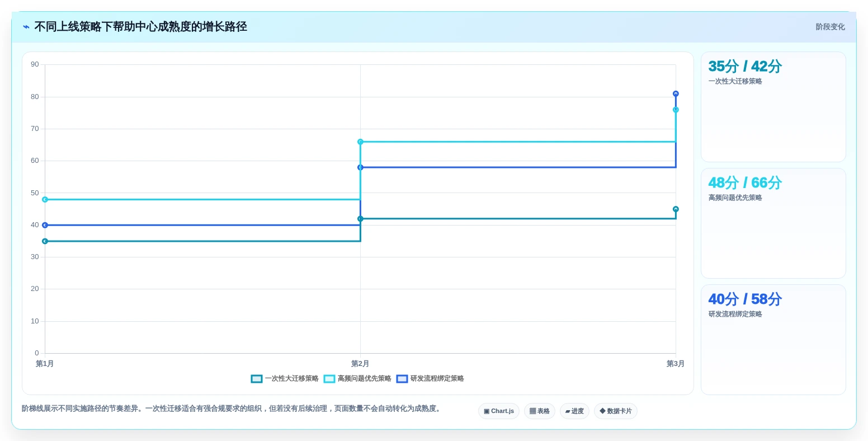Toggle the 一次性大迁移策略 legend color box
The width and height of the screenshot is (868, 441).
257,379
